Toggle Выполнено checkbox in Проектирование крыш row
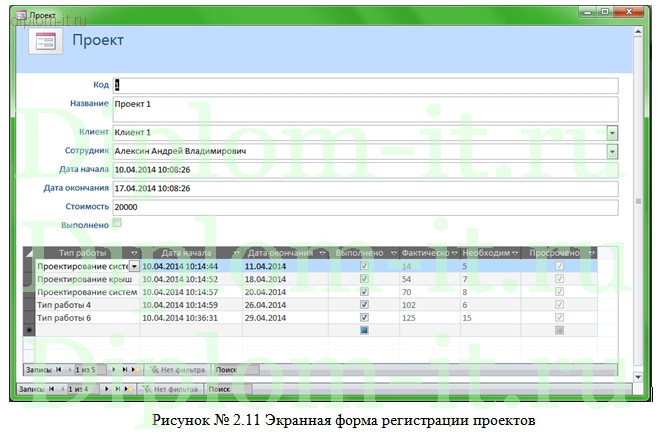This screenshot has height=439, width=662. click(364, 279)
